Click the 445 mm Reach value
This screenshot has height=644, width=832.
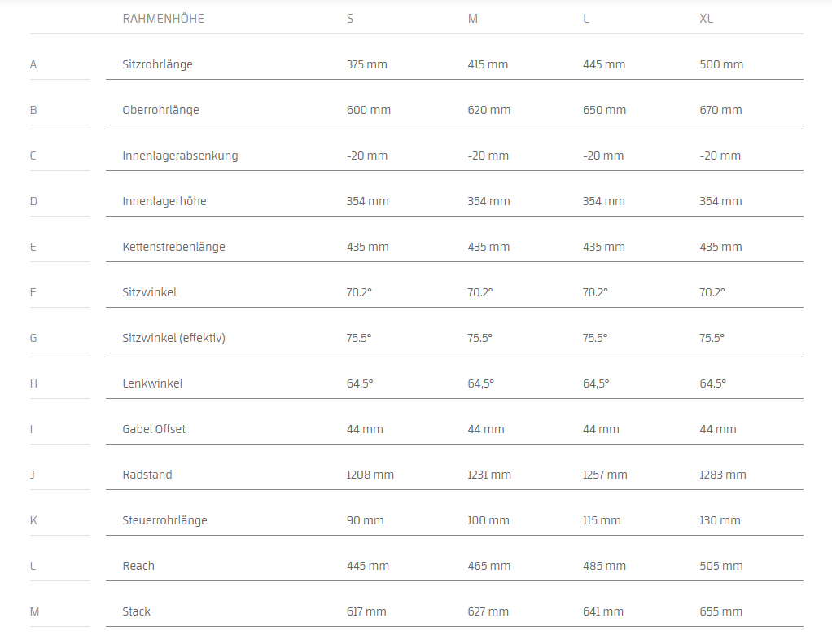coord(367,566)
